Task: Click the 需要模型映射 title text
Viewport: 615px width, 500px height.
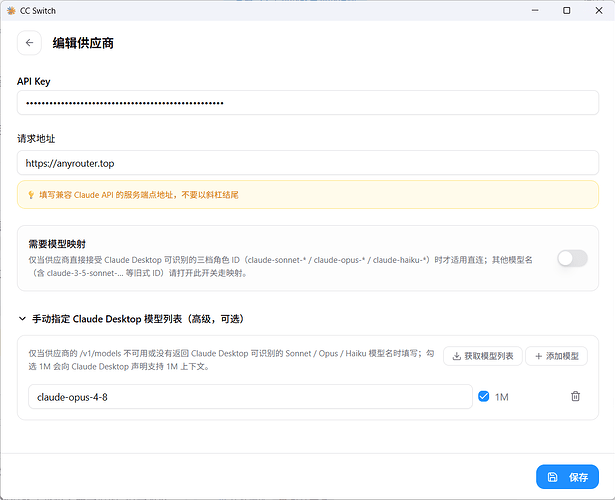Action: click(57, 244)
